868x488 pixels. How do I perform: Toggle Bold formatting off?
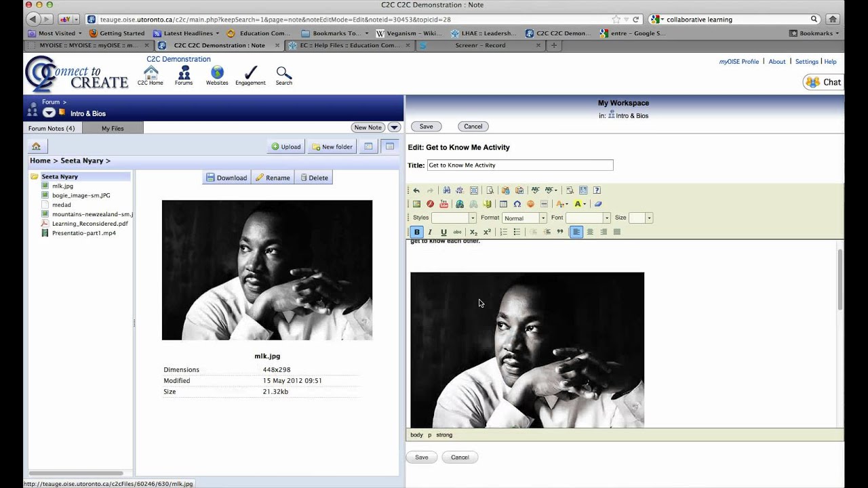(x=417, y=232)
